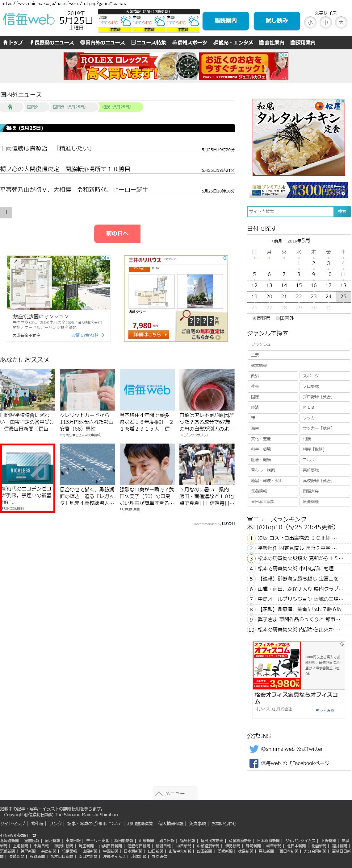Open 観光・エンタメ menu
The width and height of the screenshot is (352, 868).
[x=233, y=43]
